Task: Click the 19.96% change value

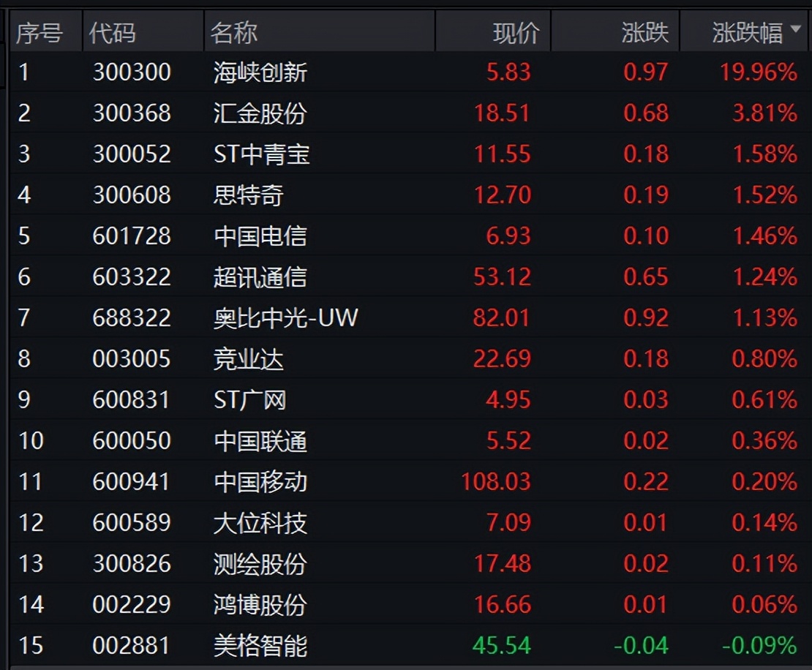Action: 758,72
